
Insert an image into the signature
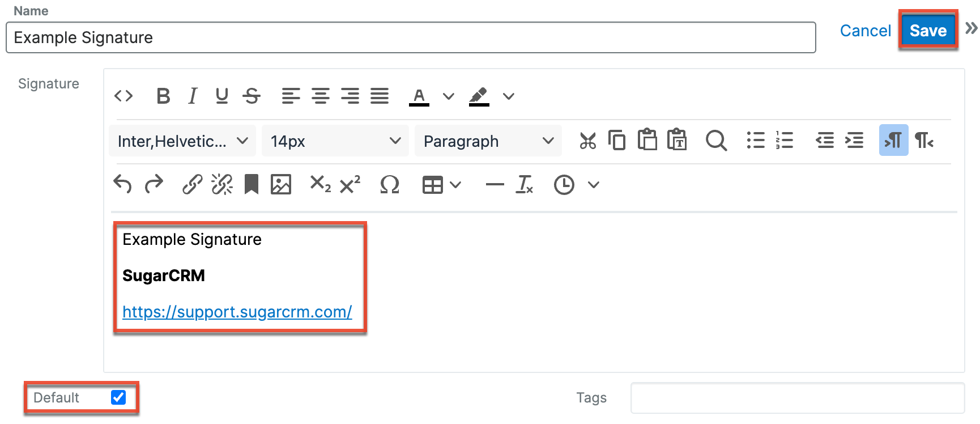point(281,185)
